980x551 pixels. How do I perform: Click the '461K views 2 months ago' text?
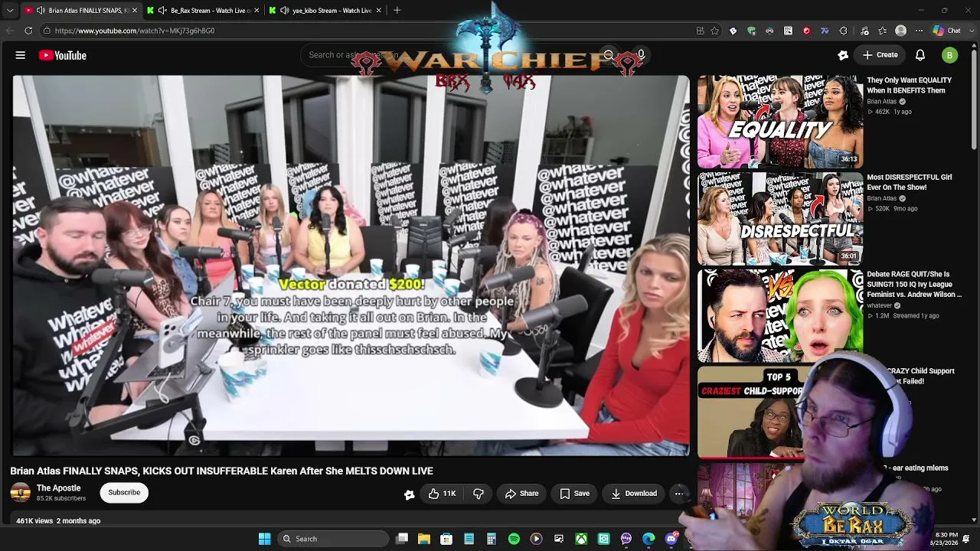click(x=58, y=521)
